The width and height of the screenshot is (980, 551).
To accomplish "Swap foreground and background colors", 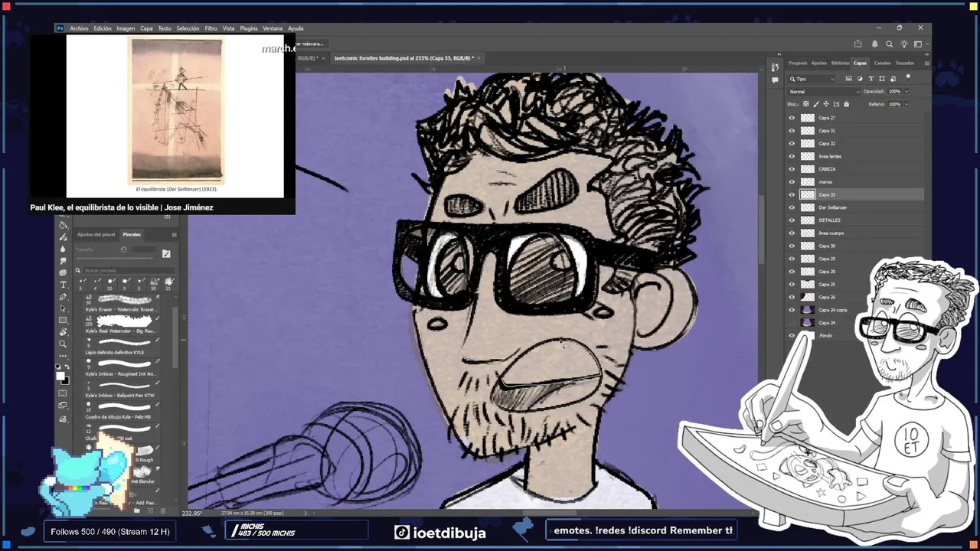I will (67, 367).
